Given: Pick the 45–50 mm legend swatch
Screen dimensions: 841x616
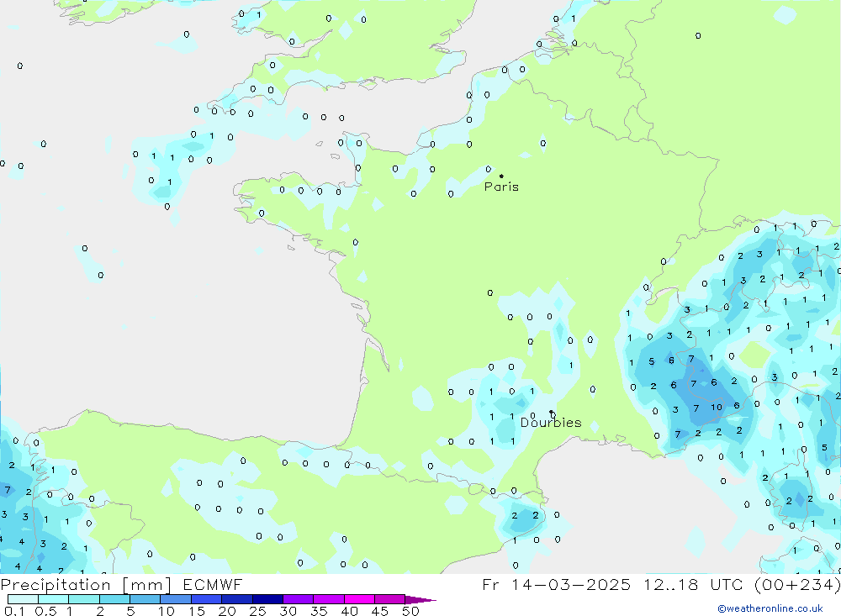Looking at the screenshot, I should (x=390, y=599).
